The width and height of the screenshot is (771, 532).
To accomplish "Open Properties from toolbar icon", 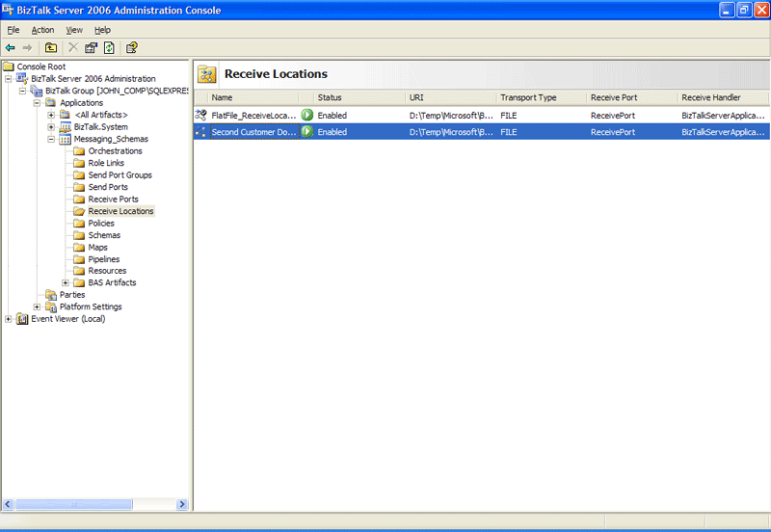I will 91,47.
